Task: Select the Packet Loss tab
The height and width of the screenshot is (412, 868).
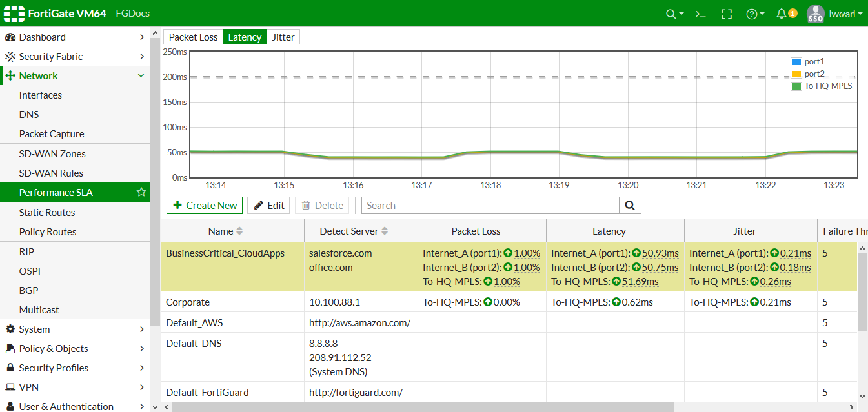Action: [192, 37]
